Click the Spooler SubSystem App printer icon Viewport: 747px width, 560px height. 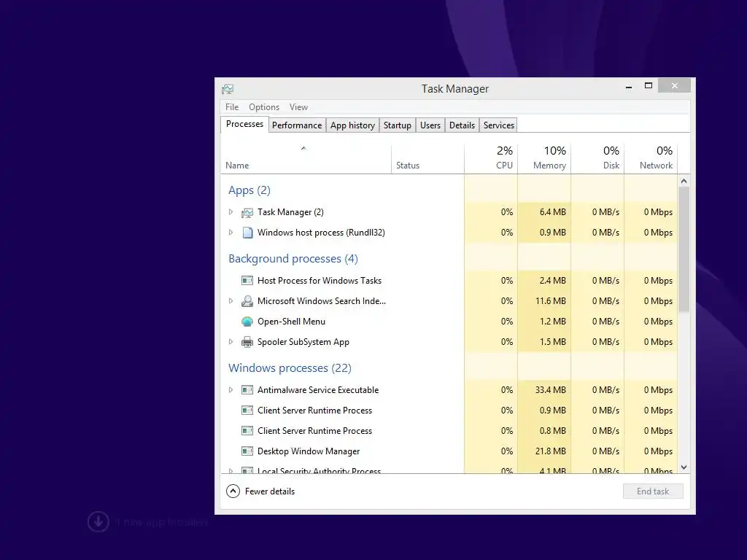[247, 342]
